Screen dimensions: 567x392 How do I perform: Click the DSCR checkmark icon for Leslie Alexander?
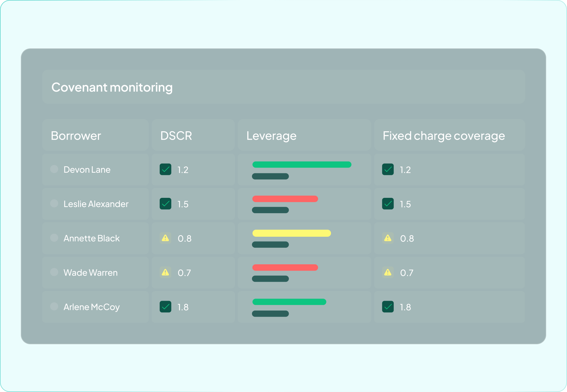click(166, 204)
